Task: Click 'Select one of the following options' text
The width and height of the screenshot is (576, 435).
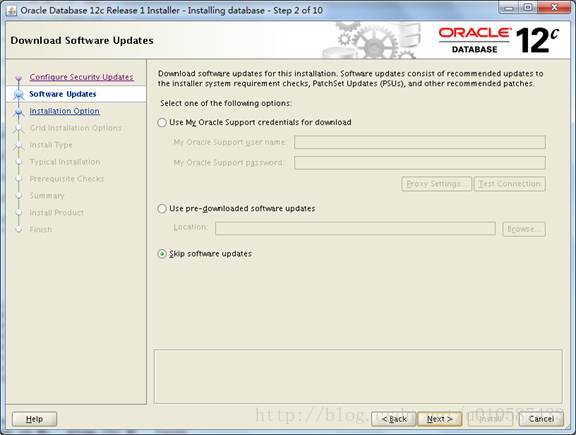Action: [x=226, y=103]
